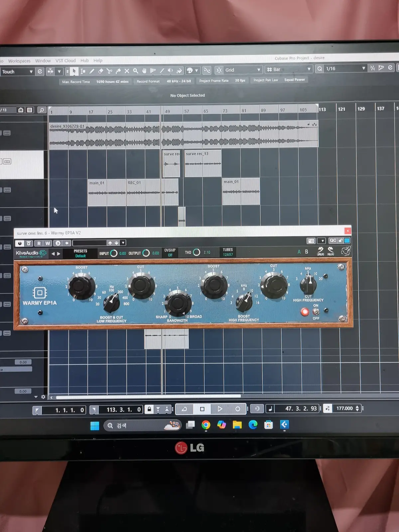This screenshot has width=399, height=532.
Task: Click the track list search magnifier
Action: [x=42, y=110]
